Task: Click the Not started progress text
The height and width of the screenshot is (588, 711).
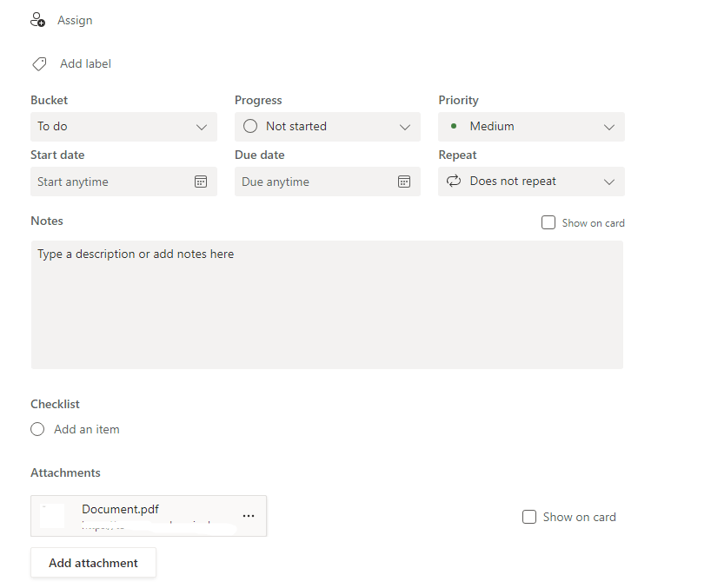Action: click(296, 127)
